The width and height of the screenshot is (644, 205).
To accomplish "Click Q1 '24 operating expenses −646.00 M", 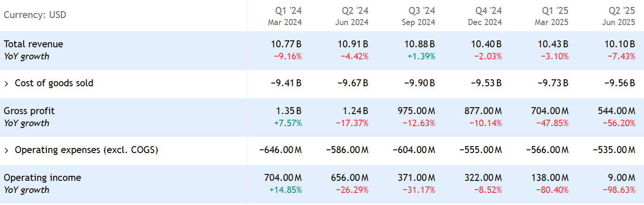I will [x=281, y=150].
